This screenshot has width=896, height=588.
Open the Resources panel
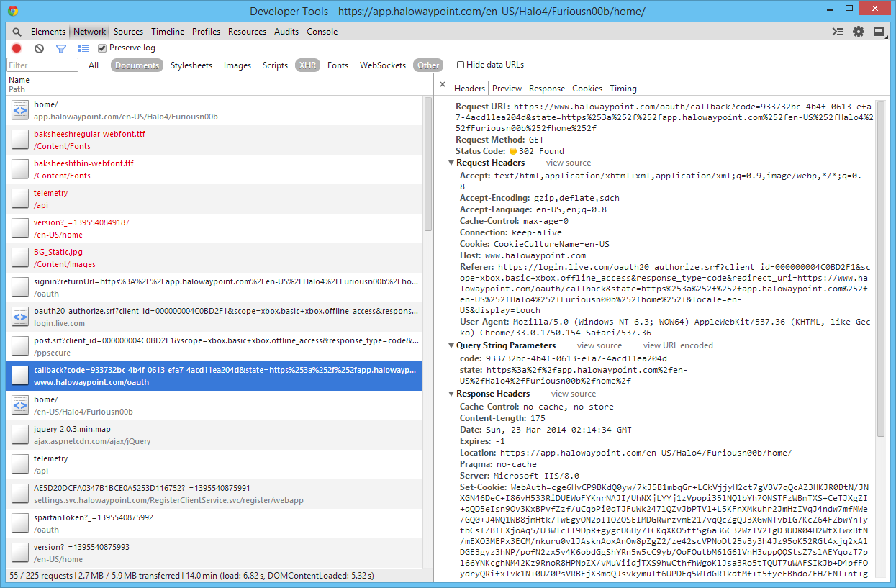[247, 32]
